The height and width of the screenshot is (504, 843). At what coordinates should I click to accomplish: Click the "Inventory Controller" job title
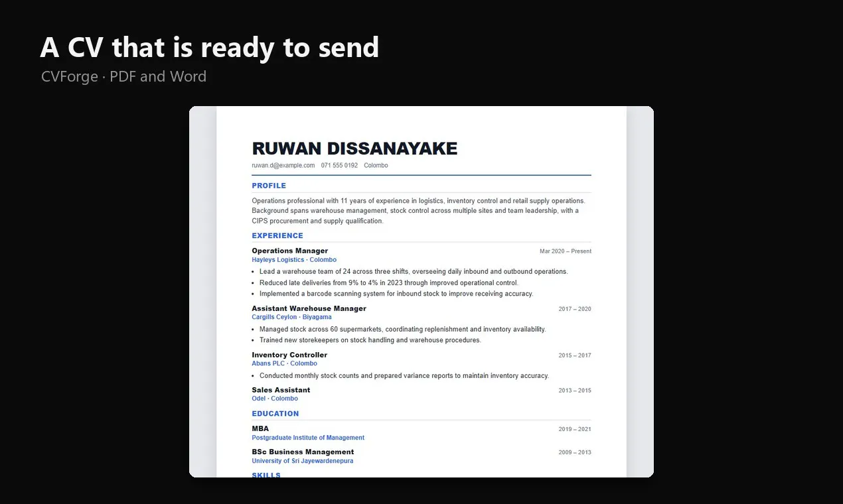pyautogui.click(x=289, y=355)
